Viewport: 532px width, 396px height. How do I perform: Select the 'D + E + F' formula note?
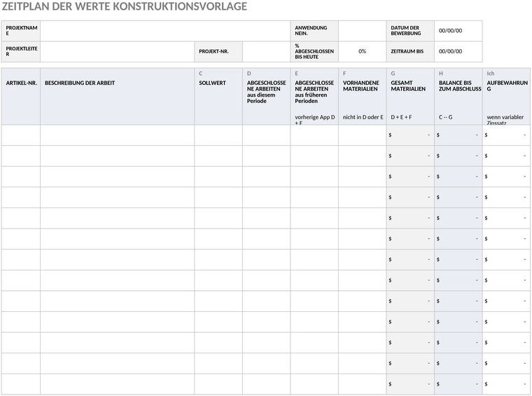click(x=401, y=117)
